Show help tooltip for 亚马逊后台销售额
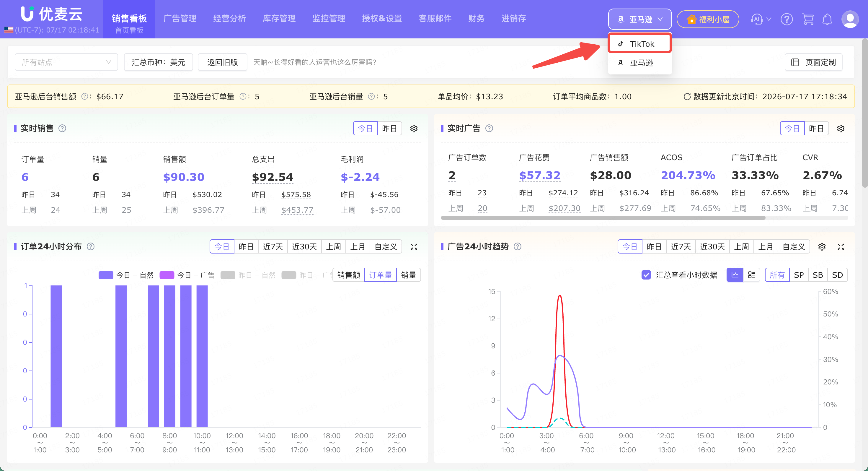This screenshot has width=868, height=471. (x=84, y=96)
